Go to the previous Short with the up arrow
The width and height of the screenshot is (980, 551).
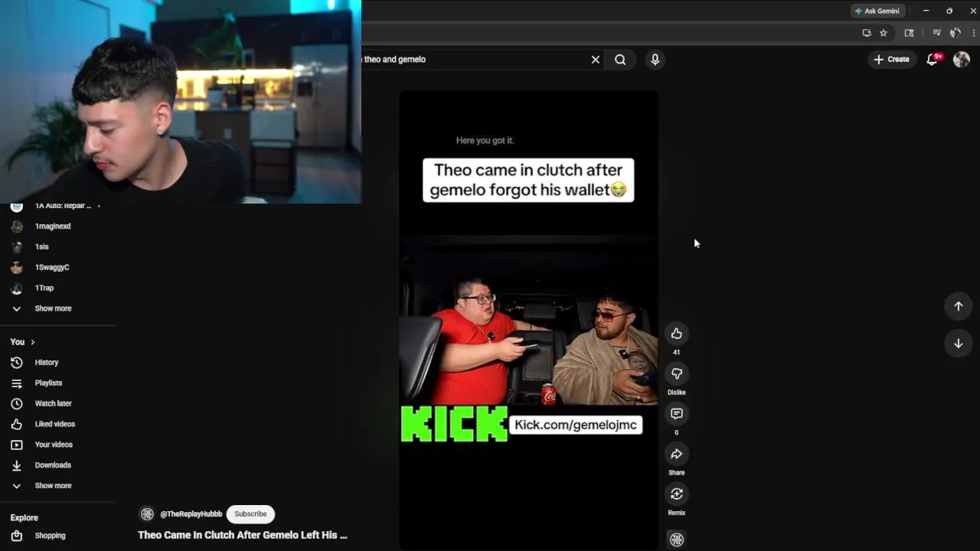958,306
